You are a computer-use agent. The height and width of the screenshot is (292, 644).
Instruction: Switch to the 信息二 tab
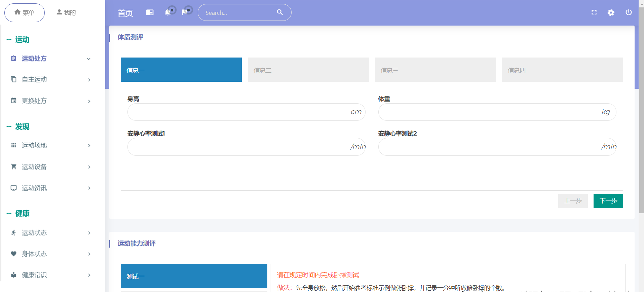pos(308,70)
